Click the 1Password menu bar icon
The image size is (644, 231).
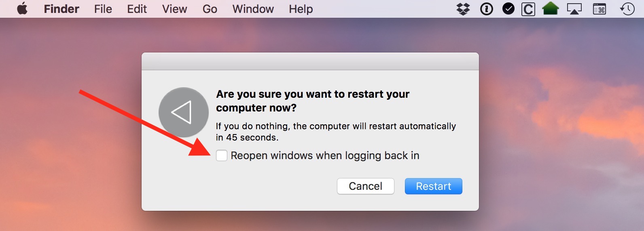pyautogui.click(x=486, y=9)
